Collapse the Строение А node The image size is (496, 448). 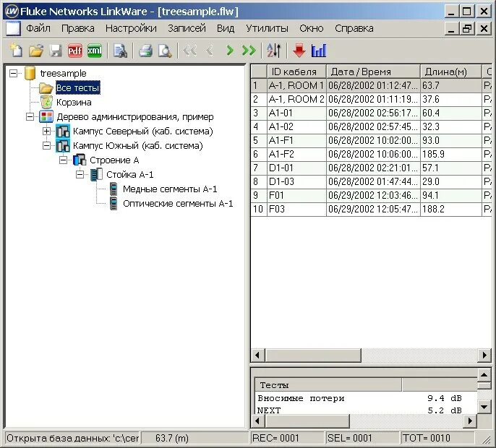click(x=64, y=160)
